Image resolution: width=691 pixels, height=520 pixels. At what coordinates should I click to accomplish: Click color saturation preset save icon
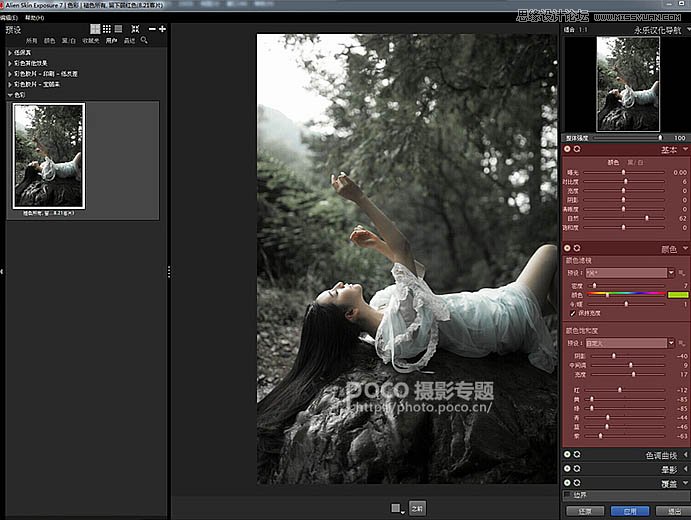pos(681,343)
